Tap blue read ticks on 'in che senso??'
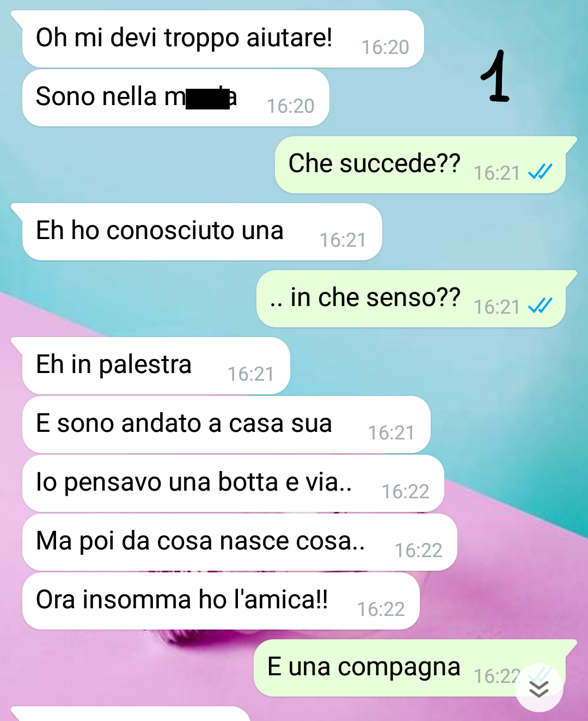588x721 pixels. tap(540, 306)
